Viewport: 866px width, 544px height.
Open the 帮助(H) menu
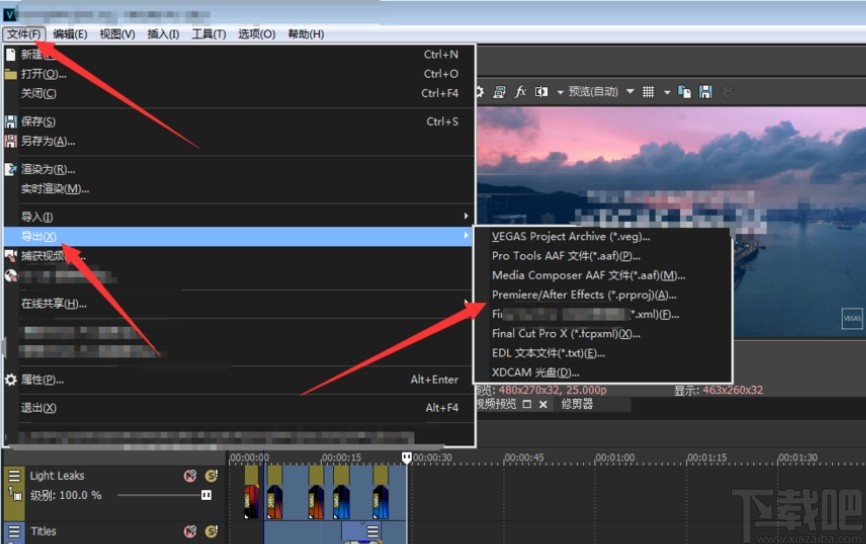click(x=306, y=34)
